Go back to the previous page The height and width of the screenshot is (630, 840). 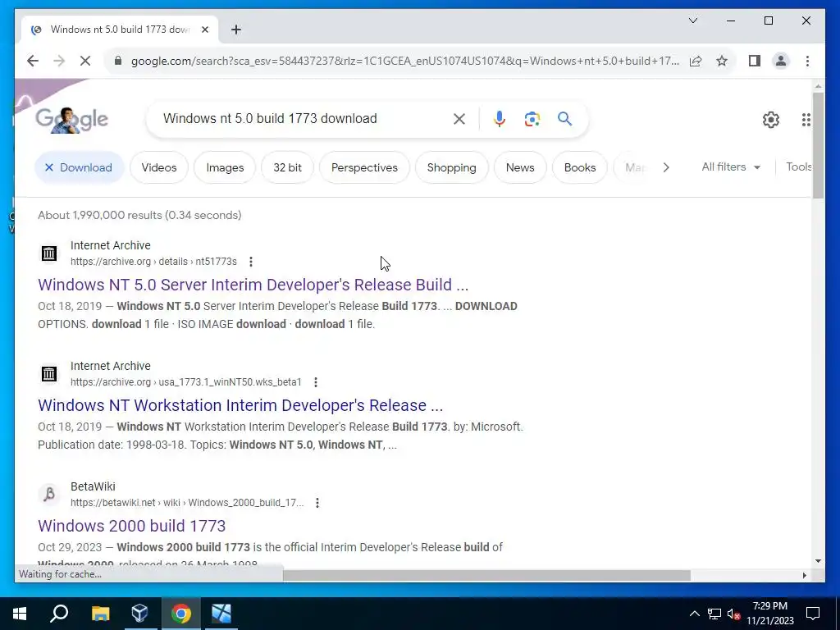coord(33,61)
